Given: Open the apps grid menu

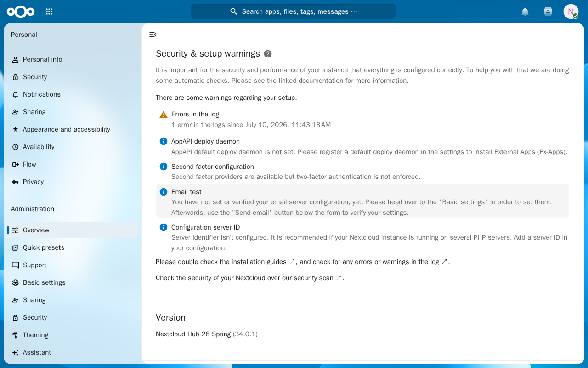Looking at the screenshot, I should coord(49,11).
